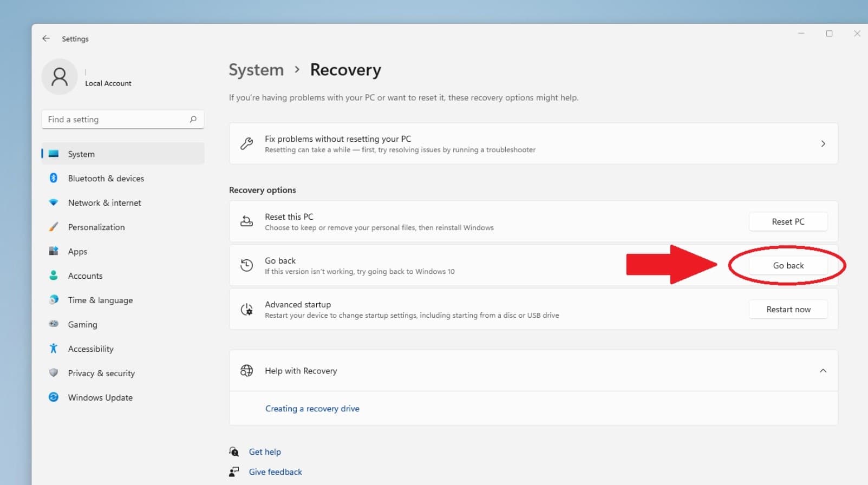
Task: Click the Local Account name text
Action: click(108, 83)
